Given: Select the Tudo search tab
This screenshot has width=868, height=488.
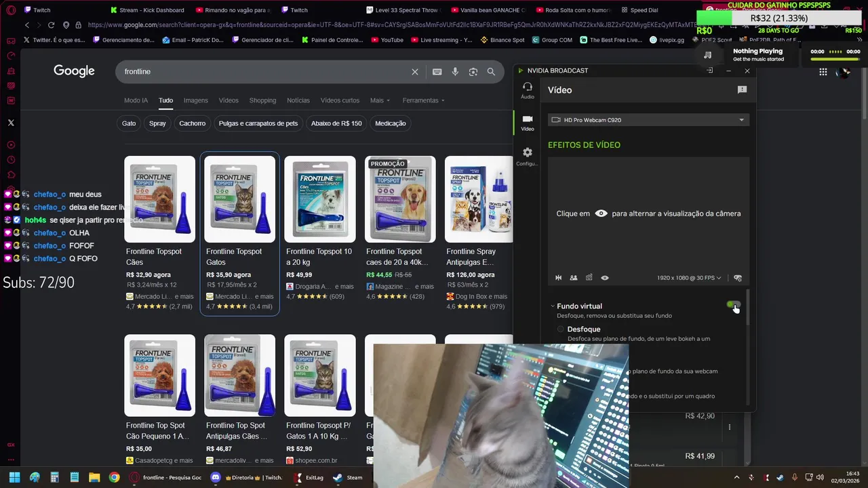Looking at the screenshot, I should 166,100.
